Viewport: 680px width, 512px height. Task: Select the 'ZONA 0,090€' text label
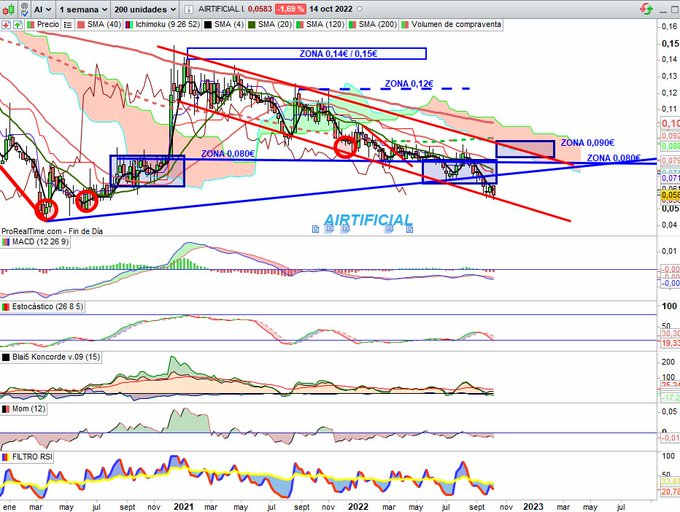pos(588,143)
